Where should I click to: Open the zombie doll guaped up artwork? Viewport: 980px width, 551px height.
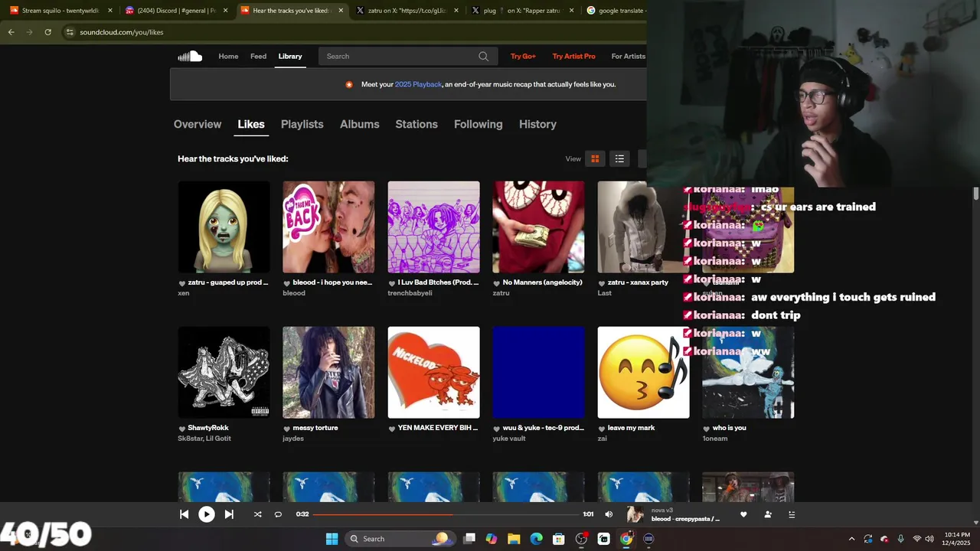point(224,227)
